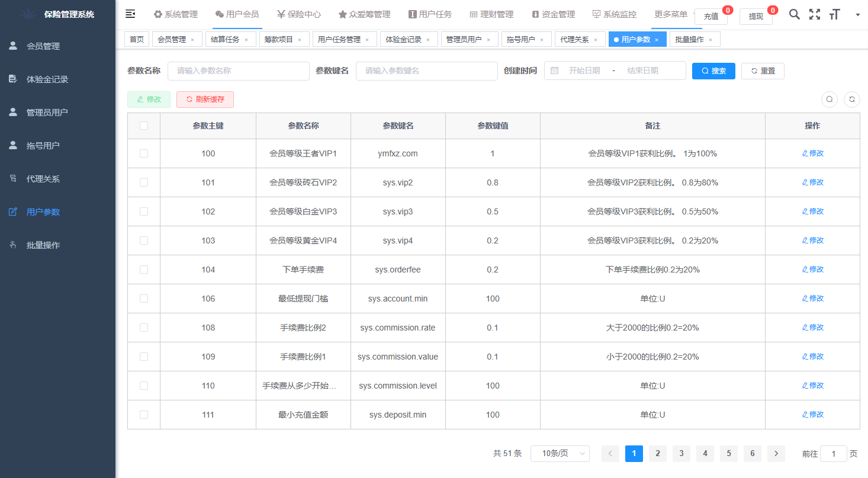Viewport: 868px width, 478px height.
Task: Close the 批量操作 tab
Action: coord(711,40)
